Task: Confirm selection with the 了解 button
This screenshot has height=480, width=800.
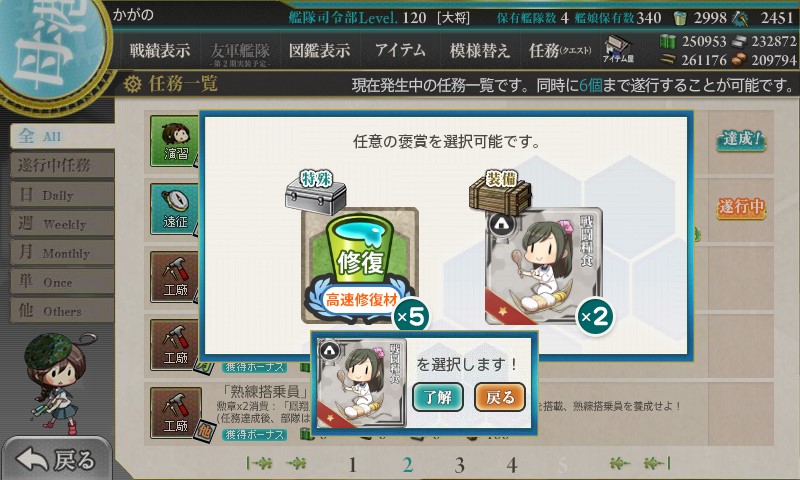Action: [x=438, y=397]
